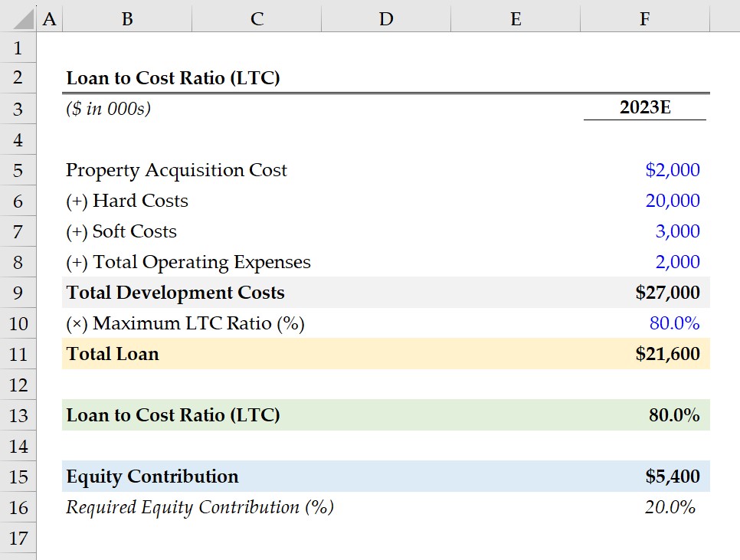Select row 15 header
Screen dimensions: 740x560
pos(18,477)
